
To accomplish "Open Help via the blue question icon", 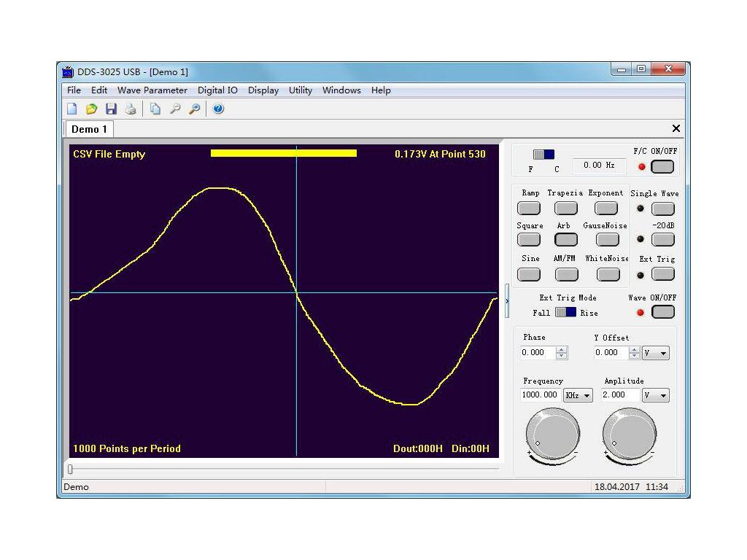I will click(218, 109).
